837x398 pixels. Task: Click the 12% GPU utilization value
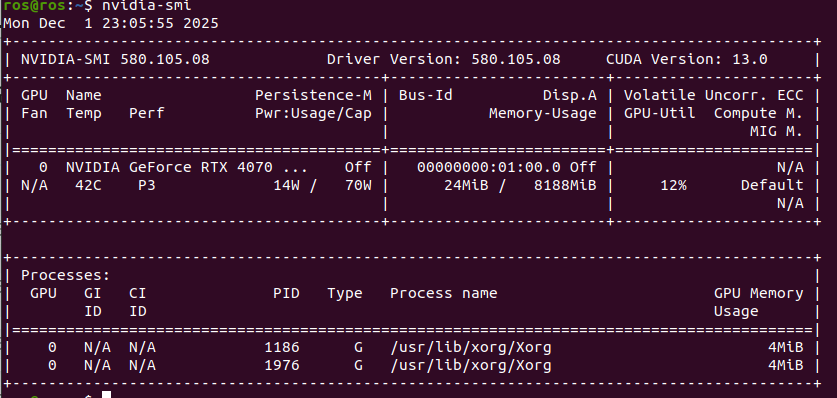point(673,186)
